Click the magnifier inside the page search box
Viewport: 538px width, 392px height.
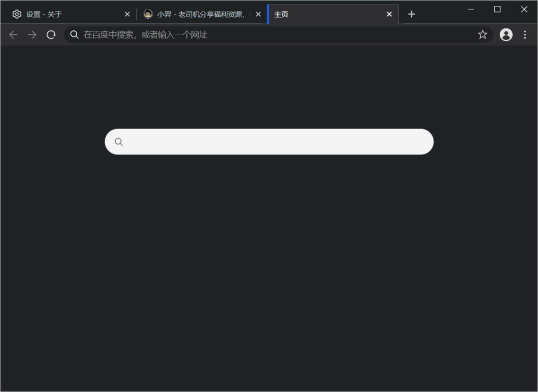pos(119,141)
